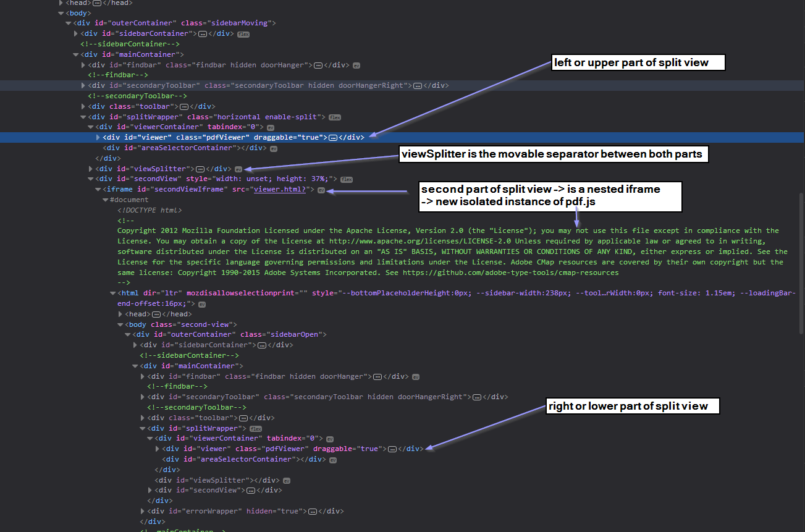The height and width of the screenshot is (532, 805).
Task: Open event badge next to the nested viewSplitter div
Action: coord(286,480)
